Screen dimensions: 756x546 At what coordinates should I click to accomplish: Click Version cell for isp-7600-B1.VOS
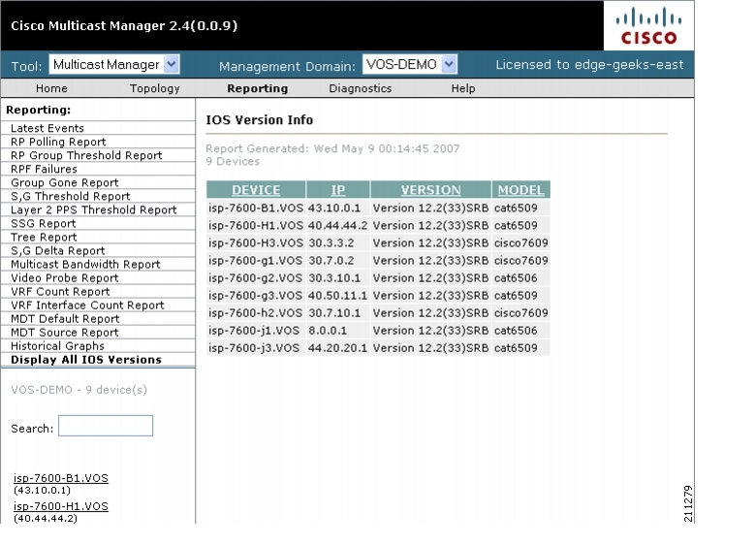430,208
